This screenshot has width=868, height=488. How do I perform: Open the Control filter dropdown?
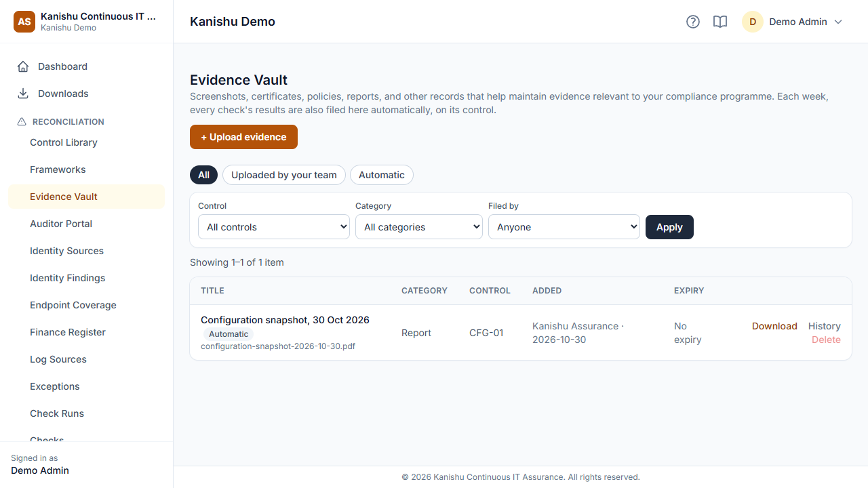tap(274, 227)
